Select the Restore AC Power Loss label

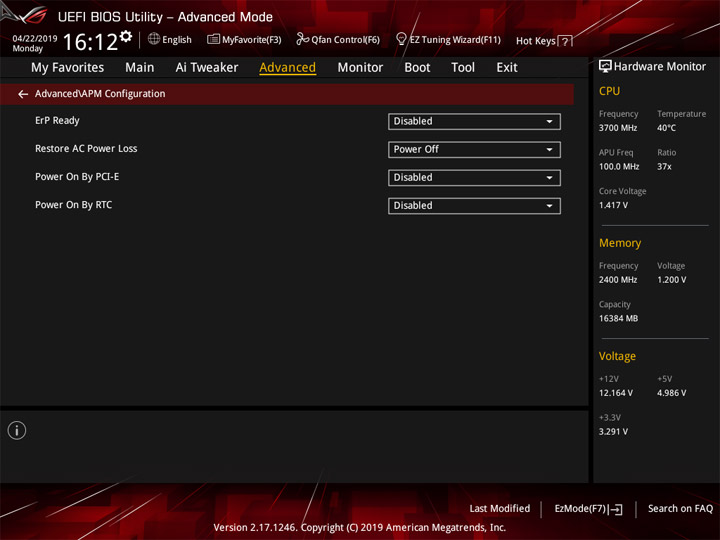86,148
